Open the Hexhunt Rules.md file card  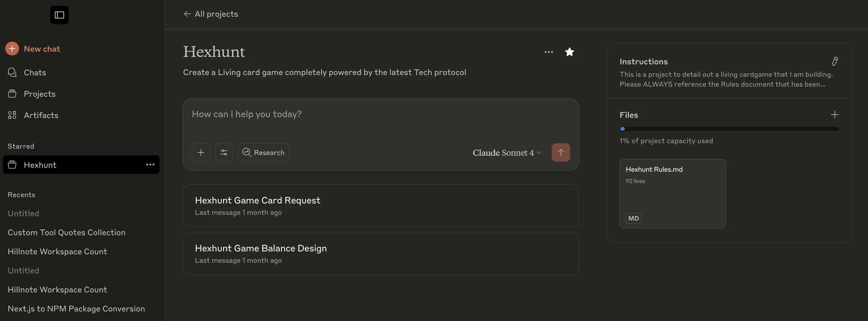click(x=672, y=193)
